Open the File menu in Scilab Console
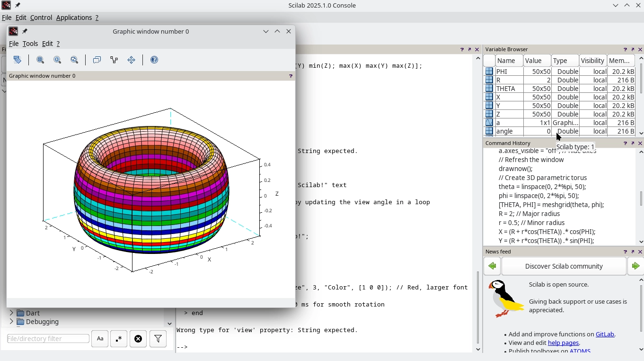The width and height of the screenshot is (644, 361). click(7, 18)
